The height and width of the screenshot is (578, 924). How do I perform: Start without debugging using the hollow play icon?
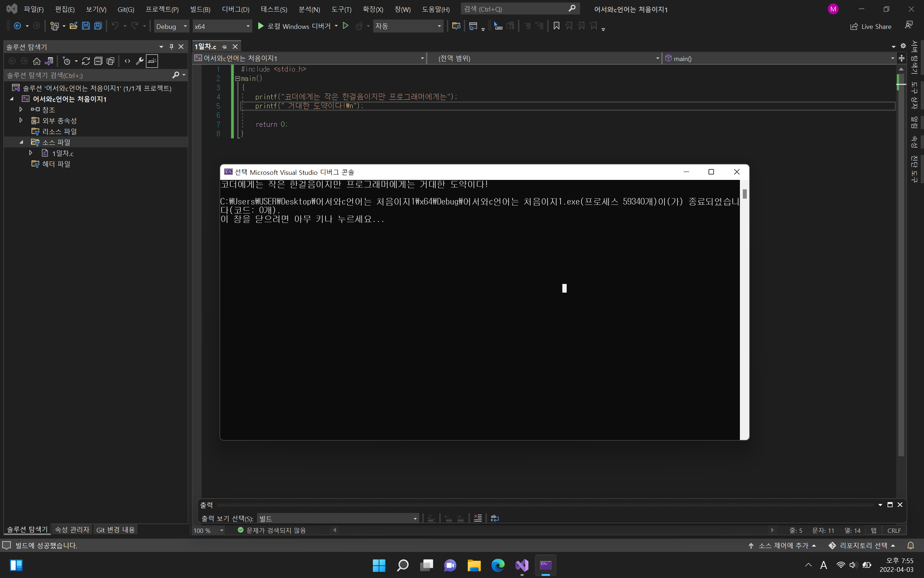coord(345,26)
